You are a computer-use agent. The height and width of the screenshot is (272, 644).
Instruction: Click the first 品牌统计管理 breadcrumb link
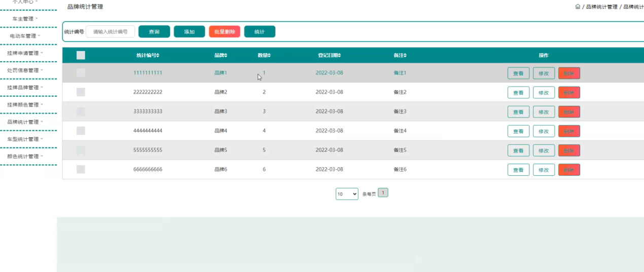point(602,7)
